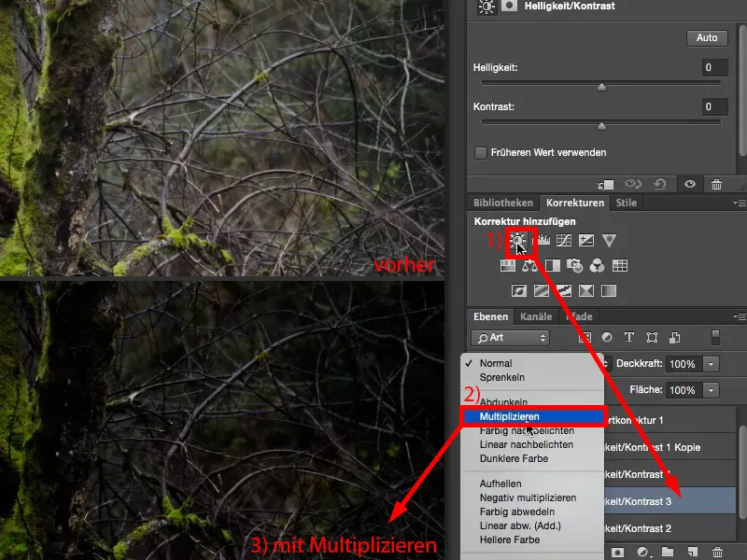Viewport: 747px width, 560px height.
Task: Open the Fläche fill slider dropdown arrow
Action: point(712,390)
